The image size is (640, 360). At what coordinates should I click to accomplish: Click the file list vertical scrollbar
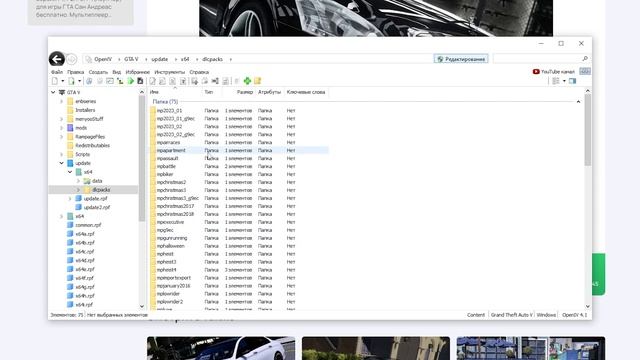pyautogui.click(x=588, y=130)
